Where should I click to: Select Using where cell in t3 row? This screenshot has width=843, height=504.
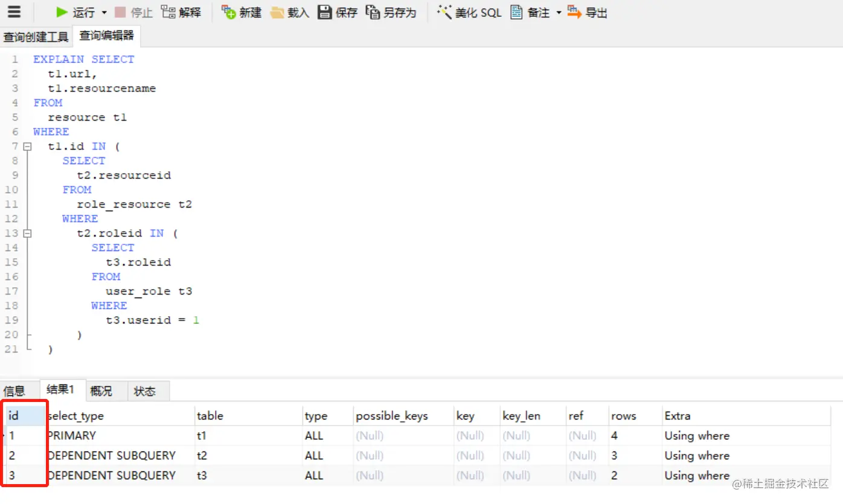(746, 476)
